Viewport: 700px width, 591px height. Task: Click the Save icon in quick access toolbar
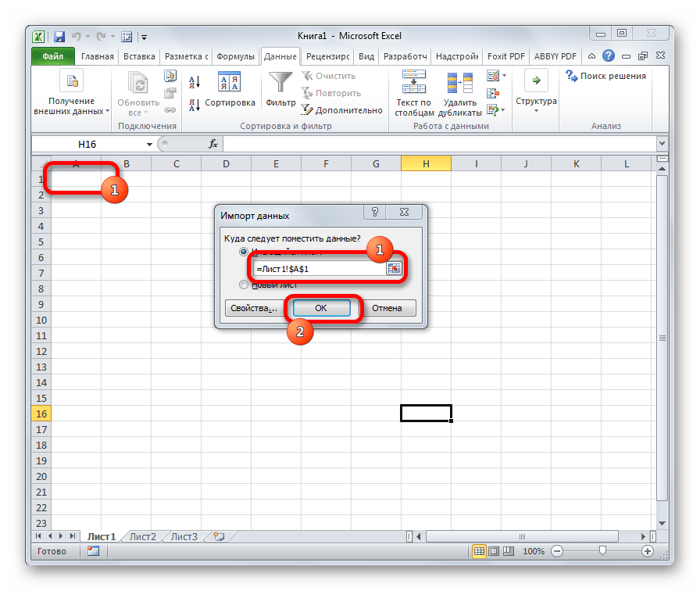coord(58,35)
